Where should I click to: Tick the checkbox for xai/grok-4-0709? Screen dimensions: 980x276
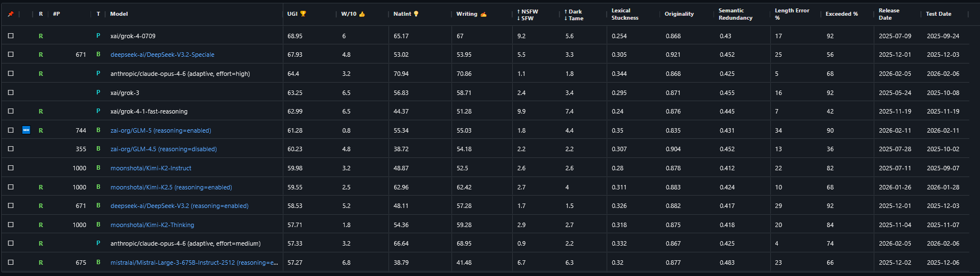[11, 36]
